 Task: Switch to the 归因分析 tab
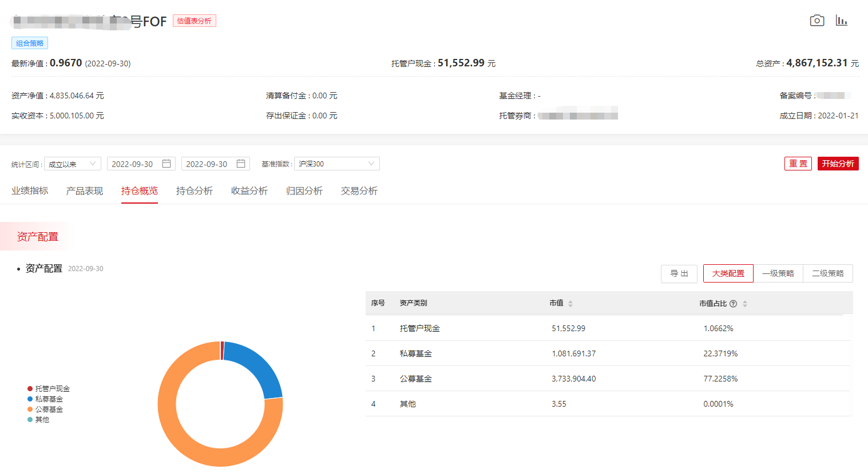pos(304,190)
